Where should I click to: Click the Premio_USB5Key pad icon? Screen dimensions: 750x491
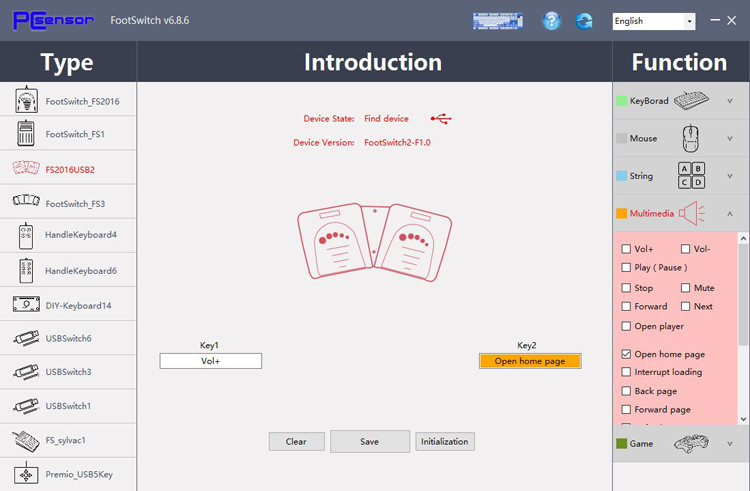coord(26,474)
